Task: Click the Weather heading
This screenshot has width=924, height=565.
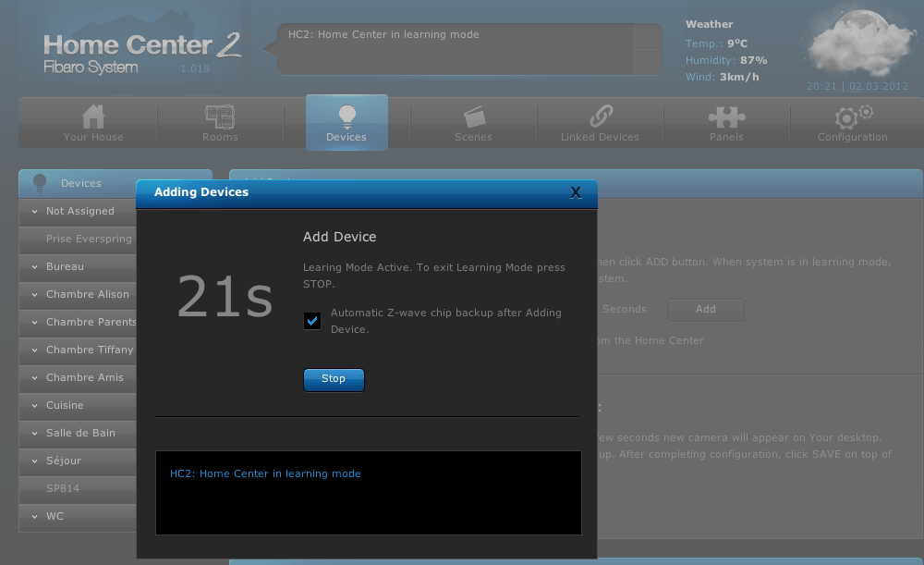Action: click(x=710, y=24)
